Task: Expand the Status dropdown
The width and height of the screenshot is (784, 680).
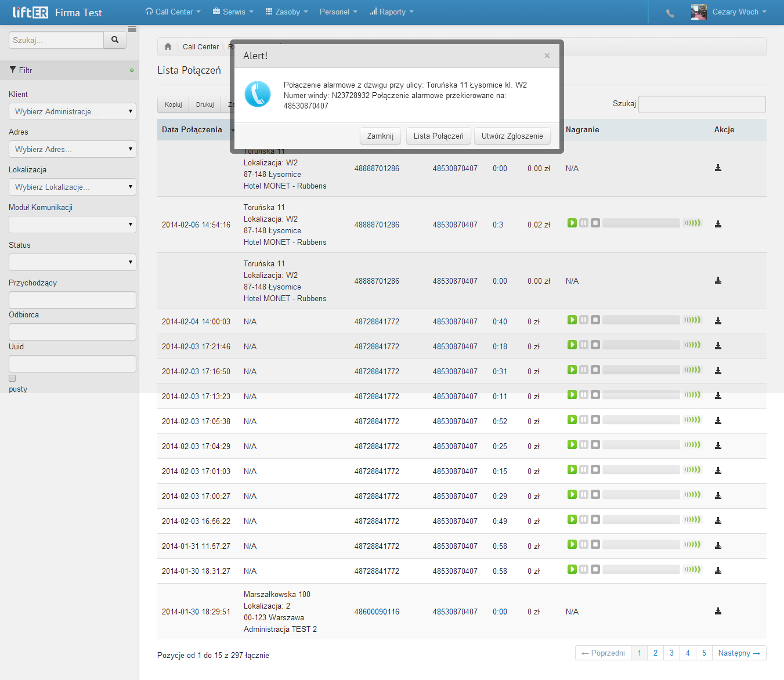Action: [x=73, y=262]
